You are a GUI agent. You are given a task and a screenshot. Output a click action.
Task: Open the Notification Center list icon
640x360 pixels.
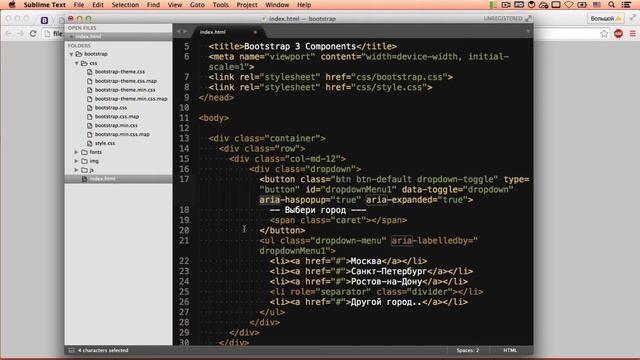click(626, 5)
